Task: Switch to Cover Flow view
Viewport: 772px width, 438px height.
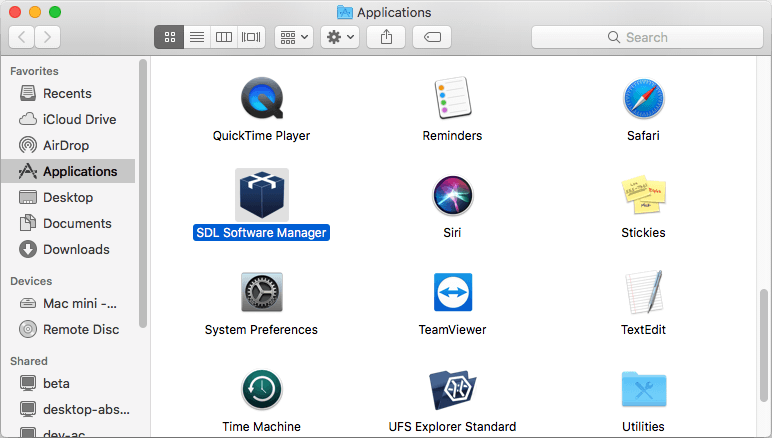Action: (251, 37)
